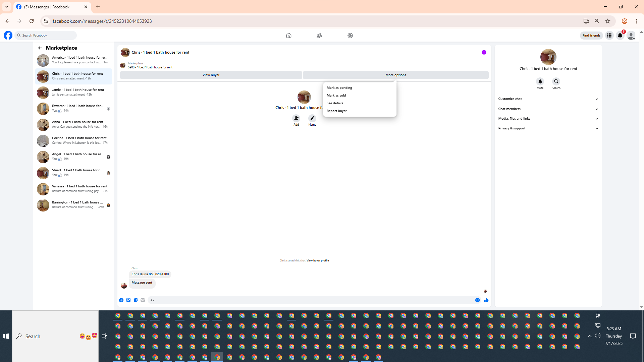Open the emoji picker in message box
644x362 pixels.
pos(477,300)
